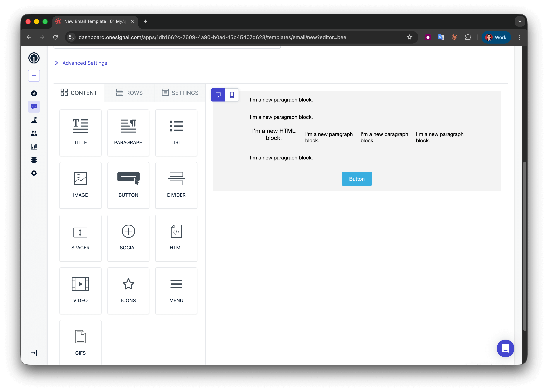Choose the Menu content block
This screenshot has width=548, height=392.
[176, 290]
